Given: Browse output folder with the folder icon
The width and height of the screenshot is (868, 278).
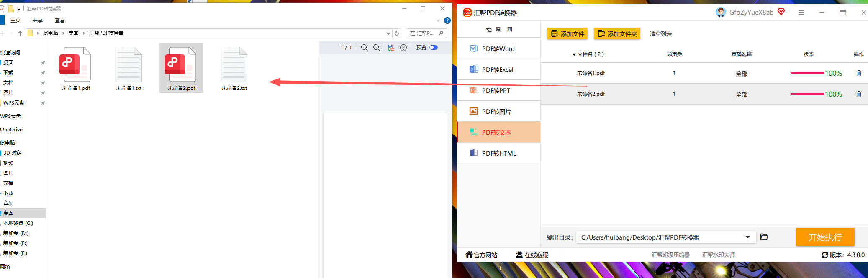Looking at the screenshot, I should click(764, 237).
